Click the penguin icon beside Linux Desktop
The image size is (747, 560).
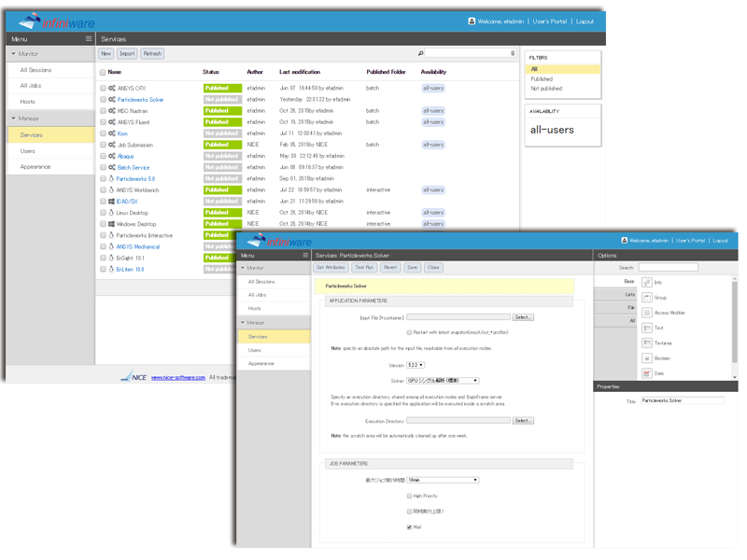click(111, 213)
